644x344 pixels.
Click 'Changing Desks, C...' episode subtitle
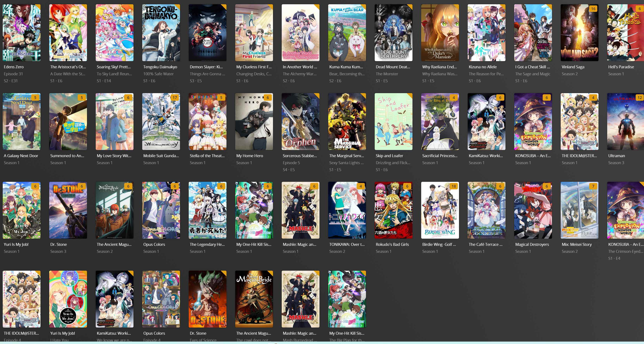[254, 74]
